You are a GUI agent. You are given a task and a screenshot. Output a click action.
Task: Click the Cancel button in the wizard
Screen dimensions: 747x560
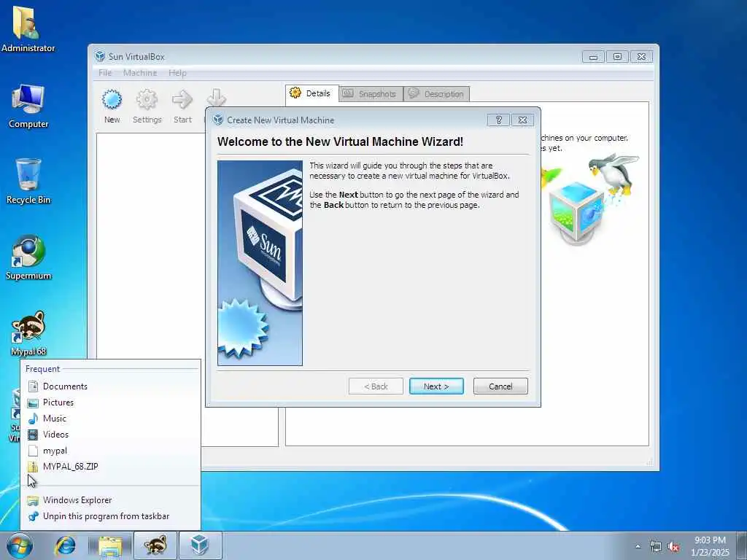click(x=500, y=386)
